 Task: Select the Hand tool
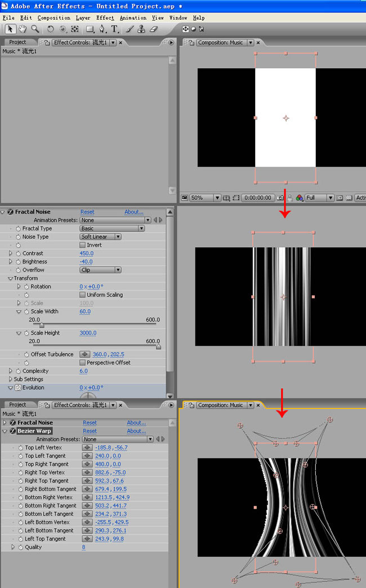pyautogui.click(x=23, y=29)
